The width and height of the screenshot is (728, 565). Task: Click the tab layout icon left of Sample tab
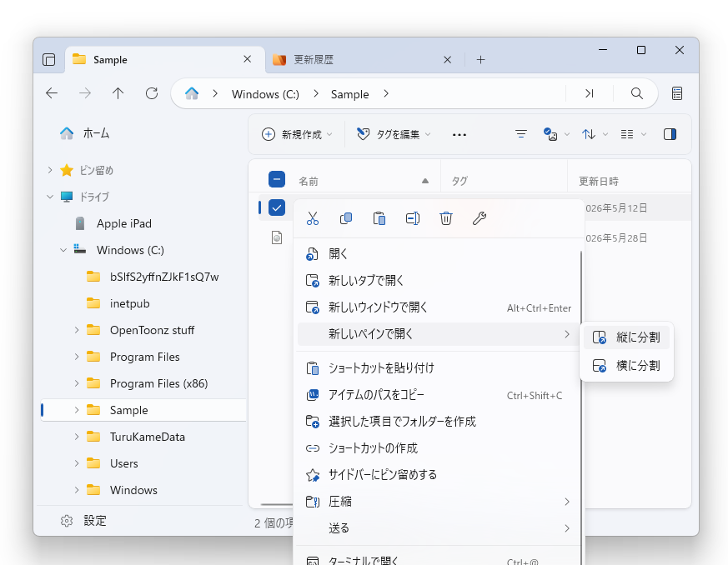(x=48, y=59)
